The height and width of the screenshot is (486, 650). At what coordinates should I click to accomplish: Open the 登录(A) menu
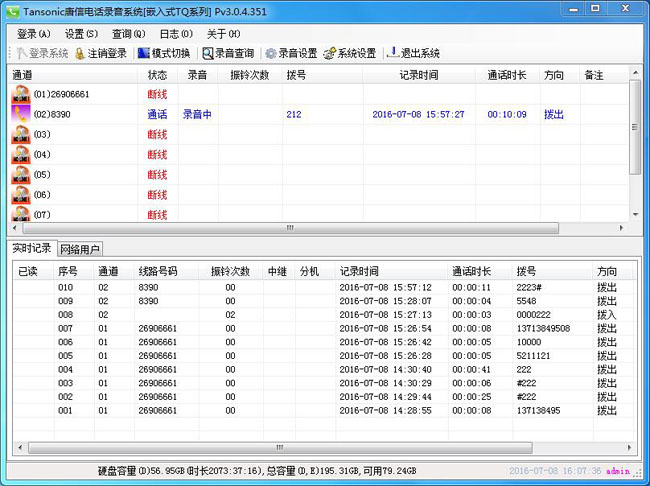[34, 33]
